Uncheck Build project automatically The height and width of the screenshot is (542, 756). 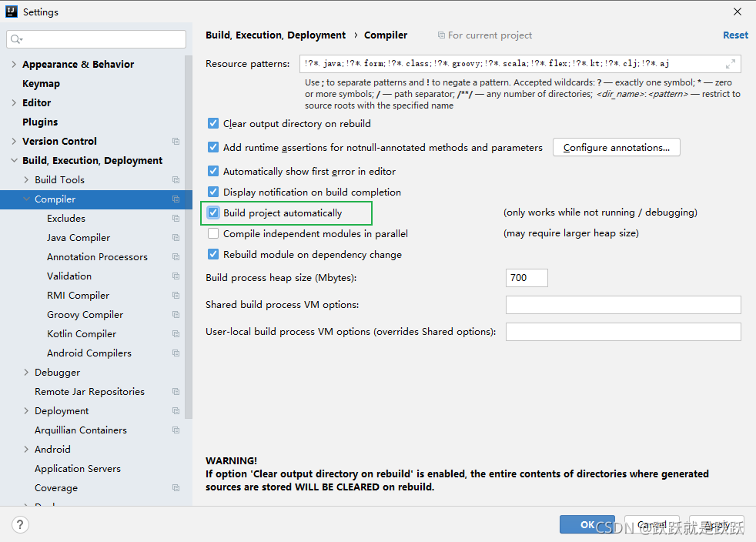point(213,212)
